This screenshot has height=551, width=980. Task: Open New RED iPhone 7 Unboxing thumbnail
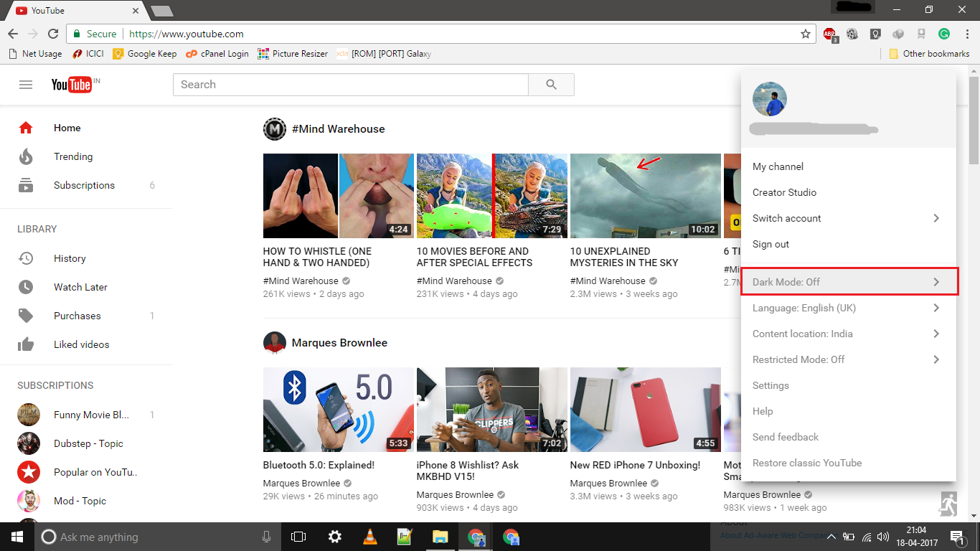pyautogui.click(x=646, y=410)
